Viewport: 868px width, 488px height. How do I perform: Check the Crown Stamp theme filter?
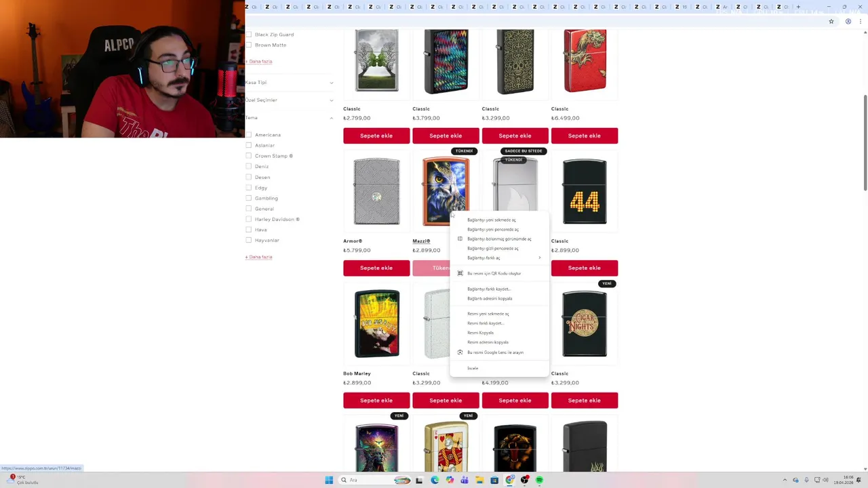[x=249, y=156]
